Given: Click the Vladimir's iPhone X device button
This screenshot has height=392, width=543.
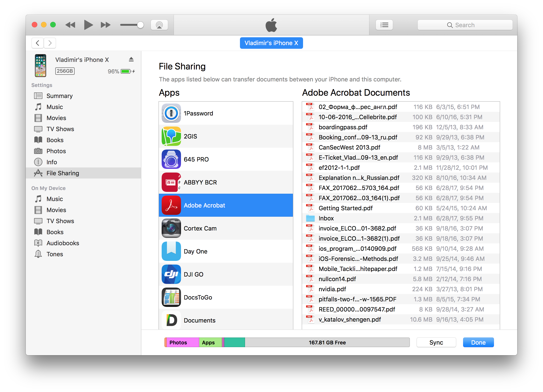Looking at the screenshot, I should coord(271,43).
